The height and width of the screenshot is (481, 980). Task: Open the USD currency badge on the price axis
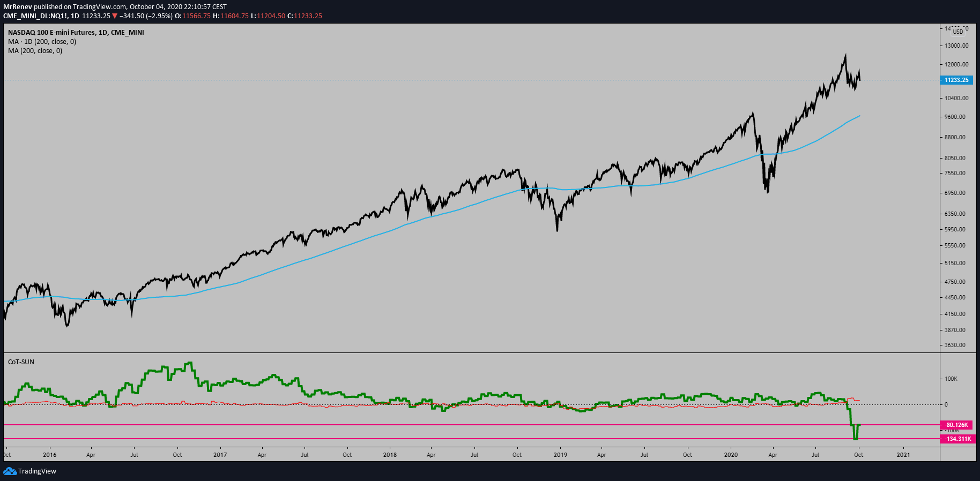[x=957, y=32]
